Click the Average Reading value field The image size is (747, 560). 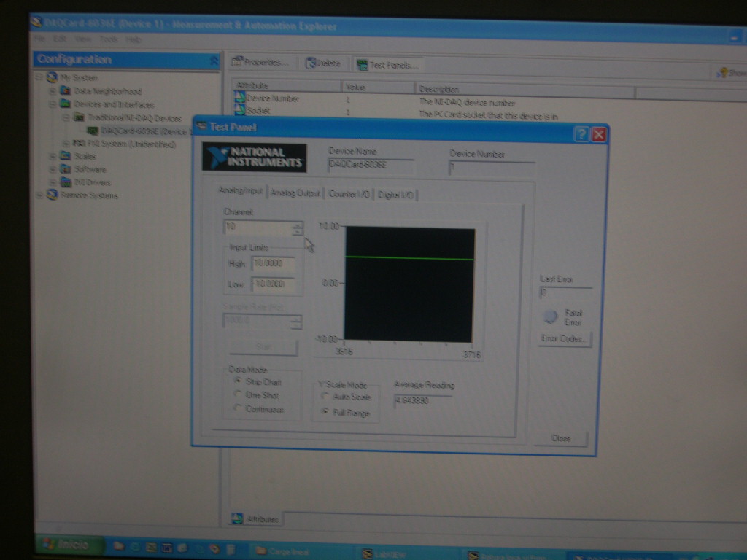point(422,401)
